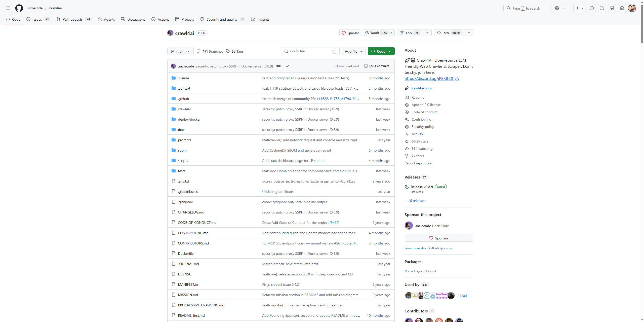This screenshot has width=644, height=322.
Task: Open the create new plus dropdown
Action: click(580, 8)
